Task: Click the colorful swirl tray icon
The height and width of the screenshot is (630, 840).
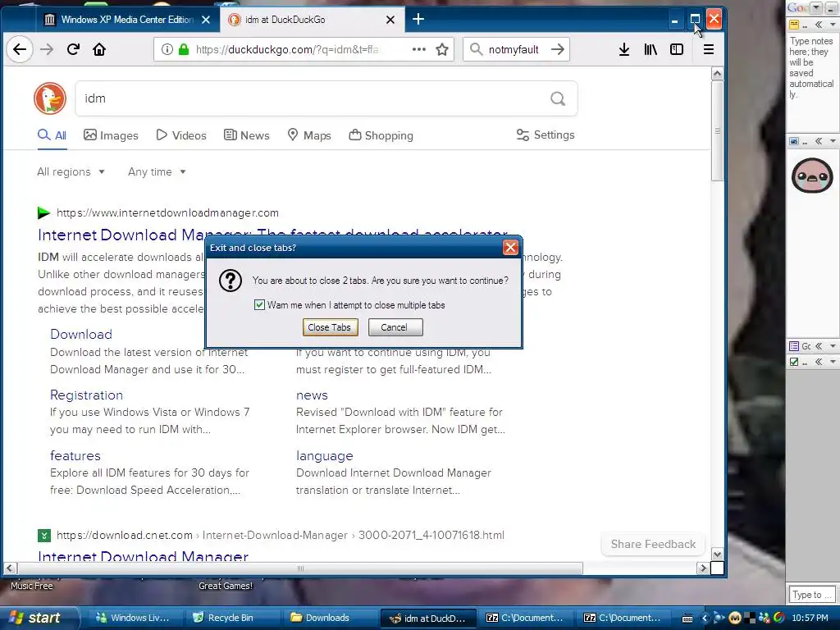Action: [x=779, y=619]
